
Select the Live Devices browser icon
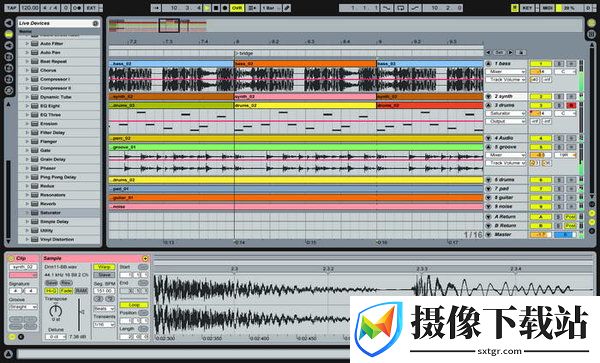(9, 34)
